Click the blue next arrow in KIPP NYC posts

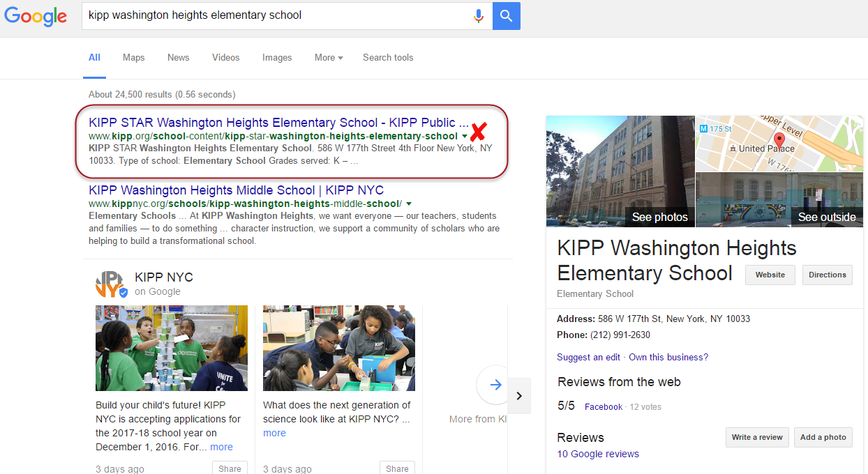pos(495,385)
